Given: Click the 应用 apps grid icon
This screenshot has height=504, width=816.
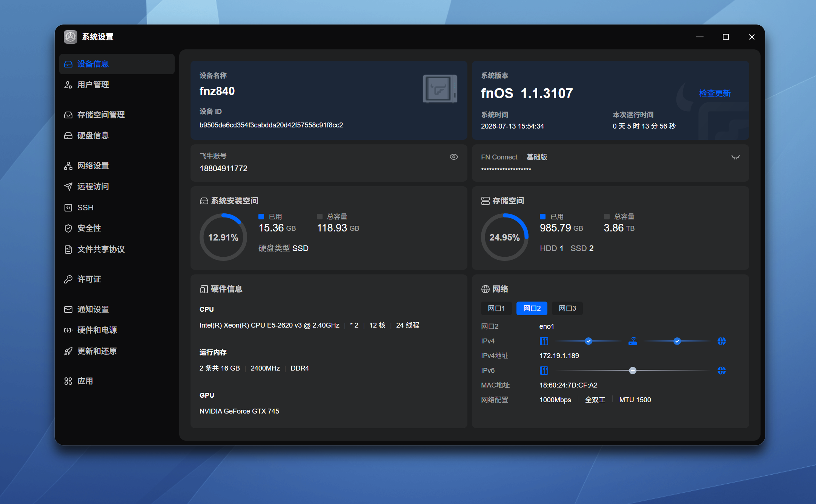Looking at the screenshot, I should (x=68, y=381).
